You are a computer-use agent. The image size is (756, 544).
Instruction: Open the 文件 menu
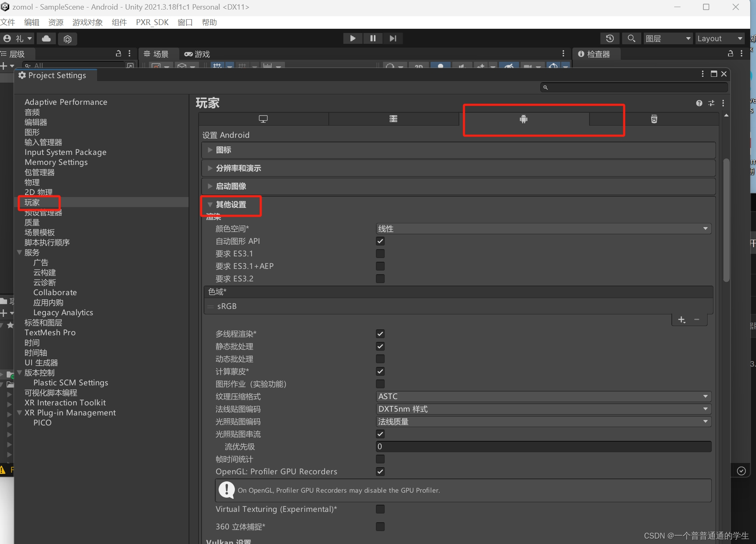tap(8, 22)
